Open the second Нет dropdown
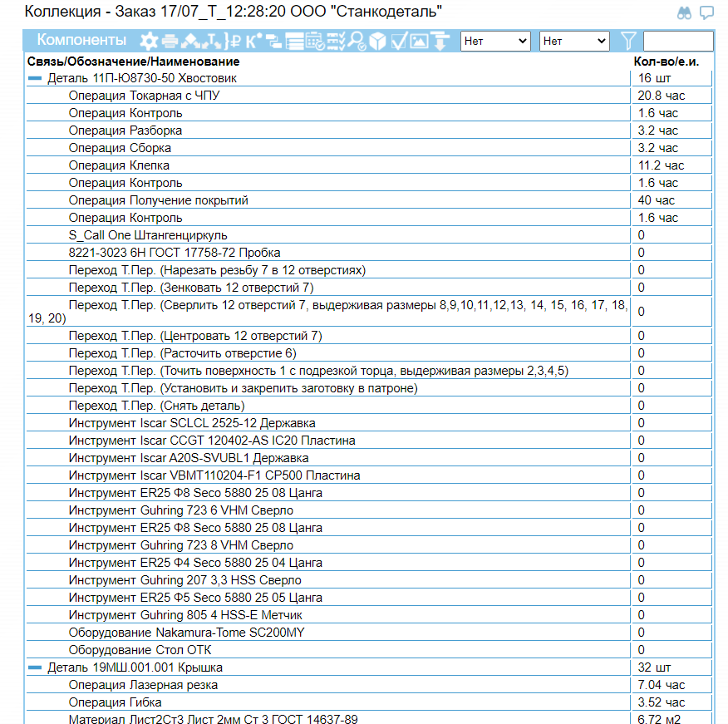 click(574, 41)
